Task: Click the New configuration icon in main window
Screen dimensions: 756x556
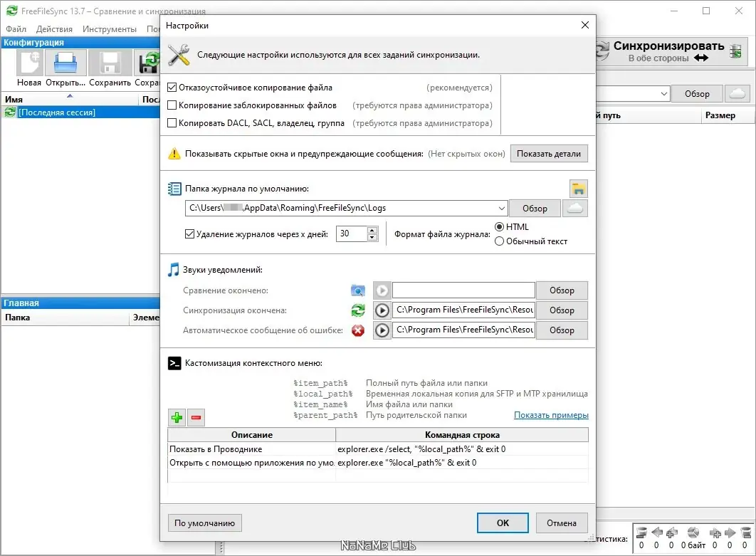Action: 29,63
